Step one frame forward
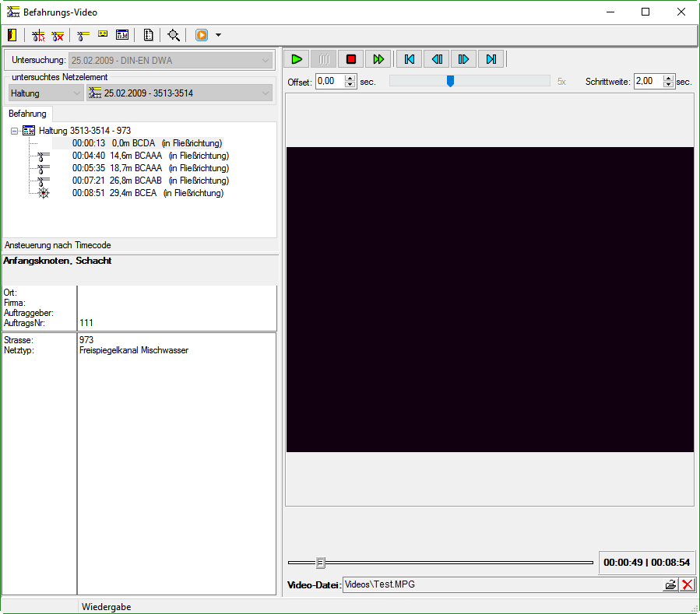Screen dimensions: 700x614 (463, 59)
